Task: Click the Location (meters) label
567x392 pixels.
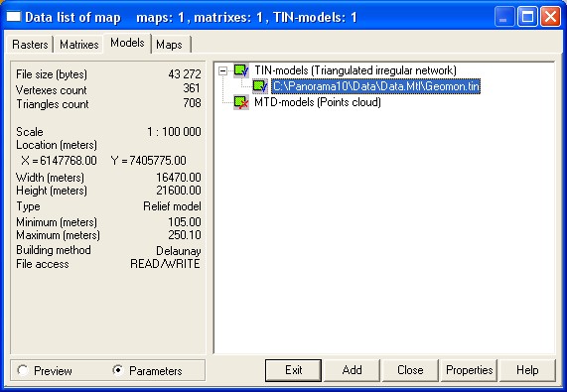Action: pos(57,145)
